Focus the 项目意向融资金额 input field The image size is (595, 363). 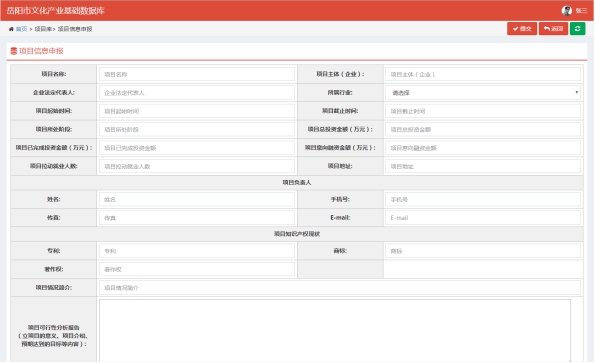click(483, 148)
